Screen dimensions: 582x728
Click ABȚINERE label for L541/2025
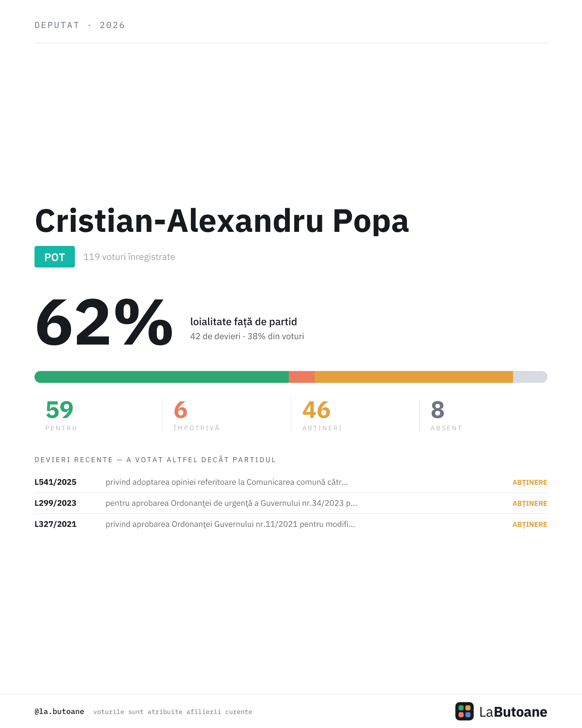pyautogui.click(x=530, y=483)
